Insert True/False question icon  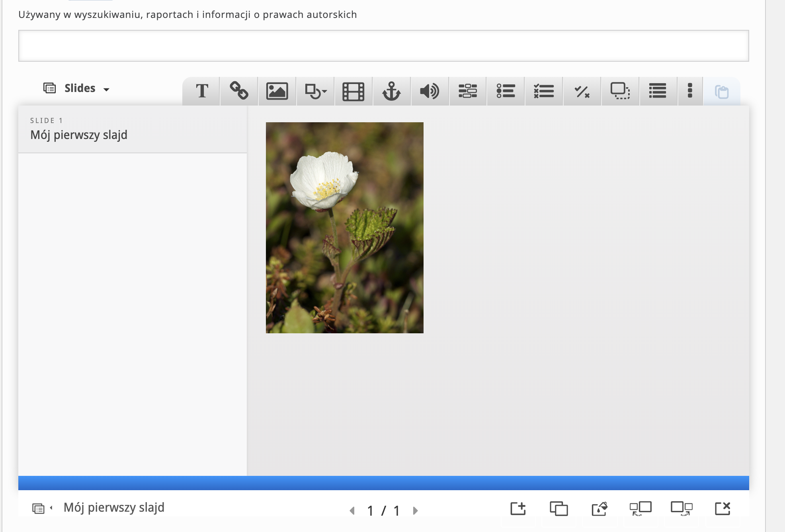coord(582,91)
